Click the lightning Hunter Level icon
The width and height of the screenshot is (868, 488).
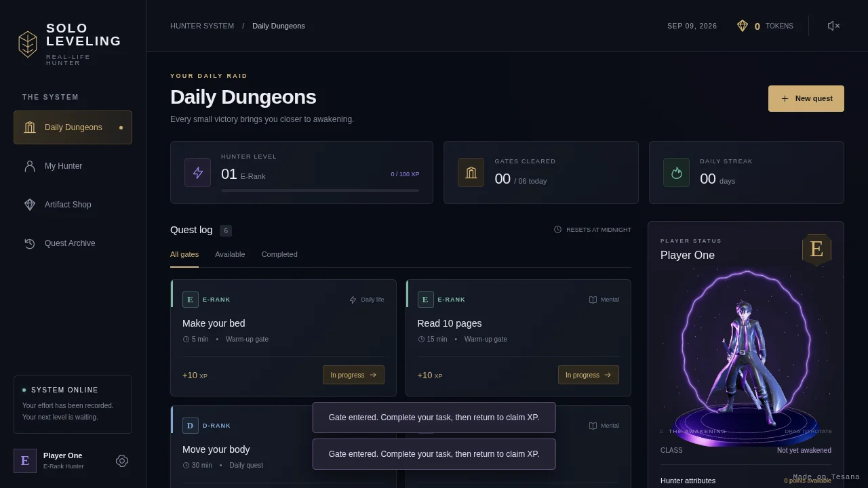coord(198,173)
